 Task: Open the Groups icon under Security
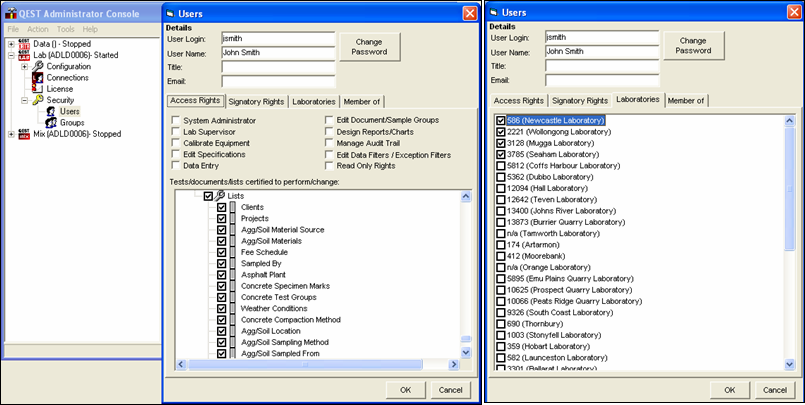(51, 123)
